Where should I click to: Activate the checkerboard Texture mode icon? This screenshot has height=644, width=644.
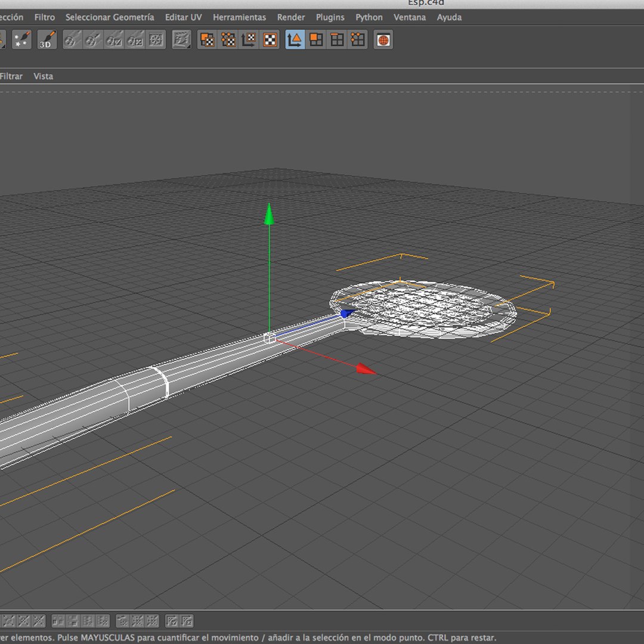coord(270,40)
